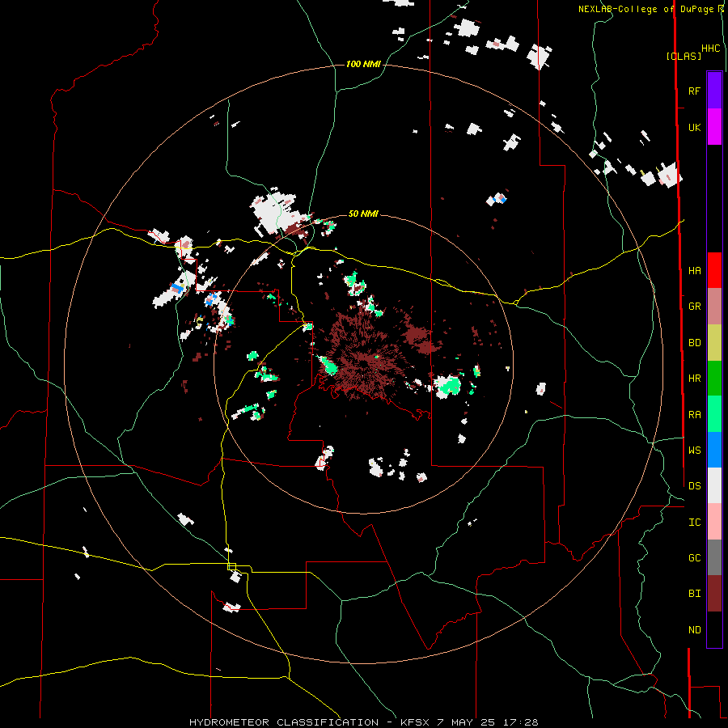
Task: Pick the RA light green legend block
Action: point(714,414)
